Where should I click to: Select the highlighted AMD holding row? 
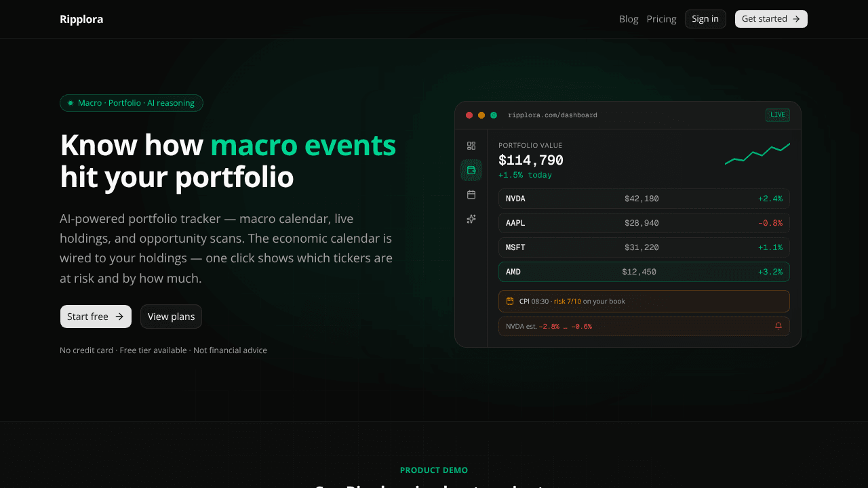pyautogui.click(x=644, y=272)
